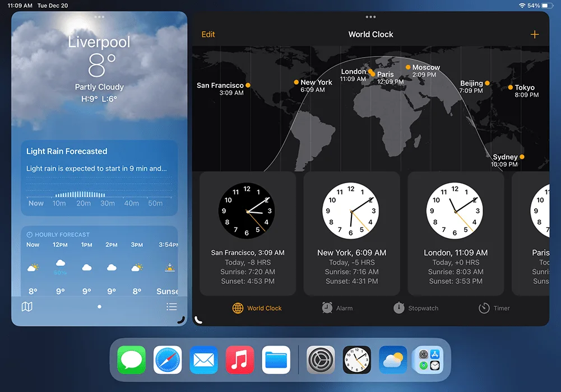The width and height of the screenshot is (561, 392).
Task: Open the Timer tab
Action: (494, 308)
